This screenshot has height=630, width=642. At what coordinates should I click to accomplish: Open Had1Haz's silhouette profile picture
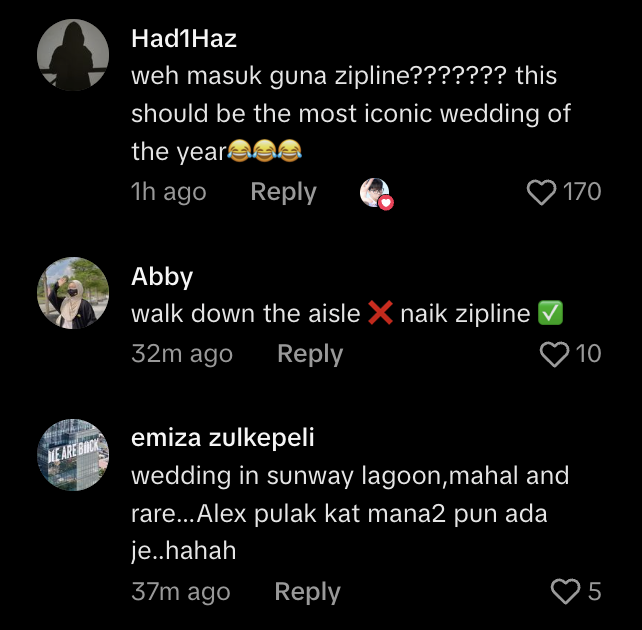(73, 54)
